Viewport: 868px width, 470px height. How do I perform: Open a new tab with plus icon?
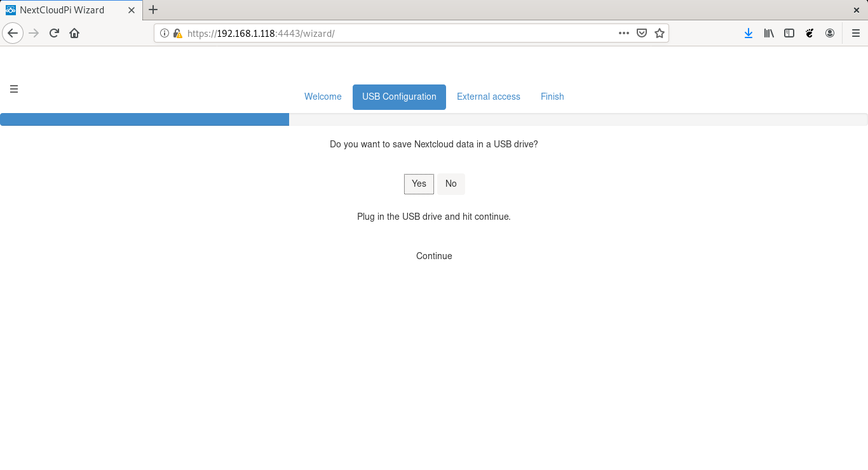153,10
